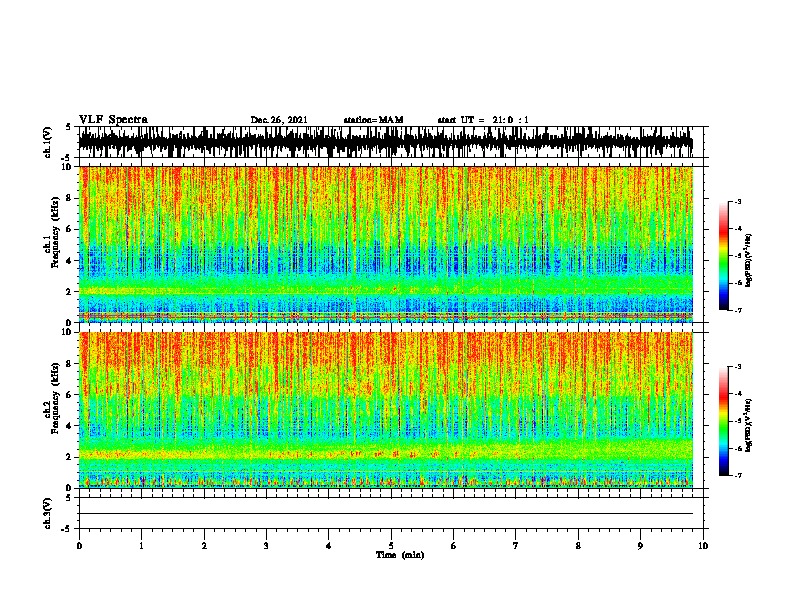The height and width of the screenshot is (612, 792).
Task: Click the upper colorbar '-3' label
Action: [738, 201]
